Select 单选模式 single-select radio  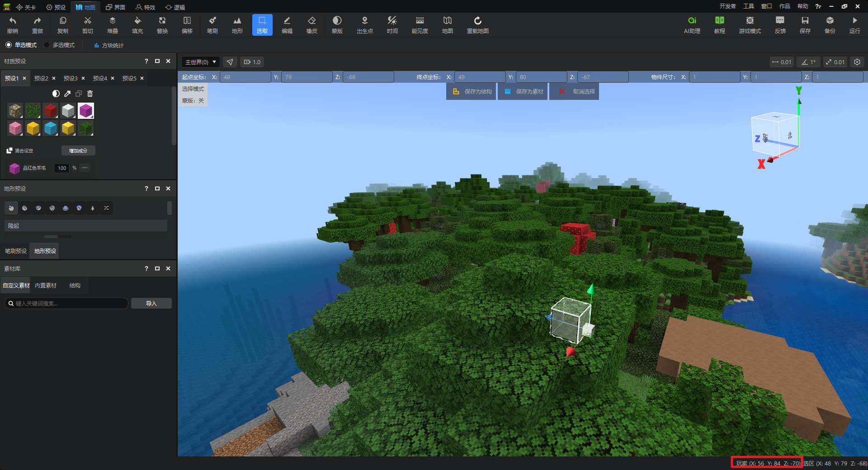point(21,45)
